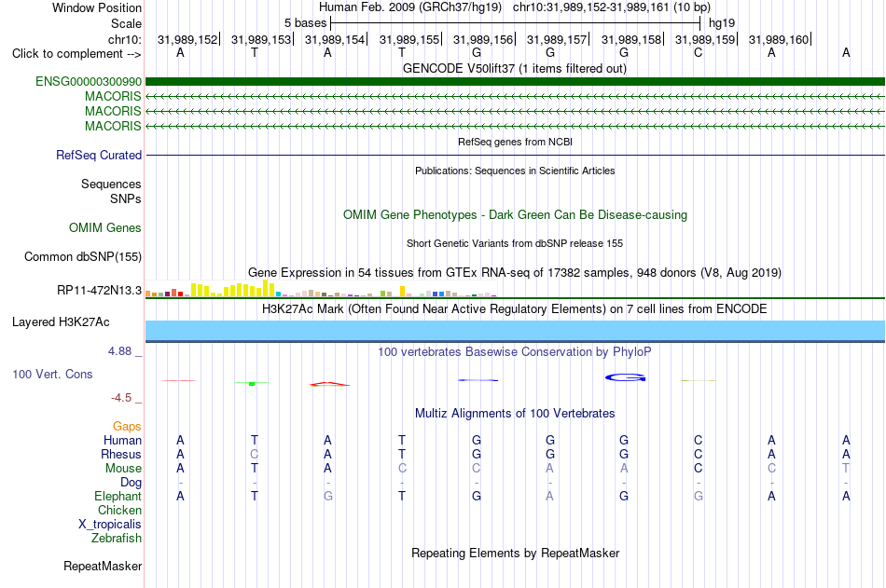Click the Rhesus alignment row label

121,455
